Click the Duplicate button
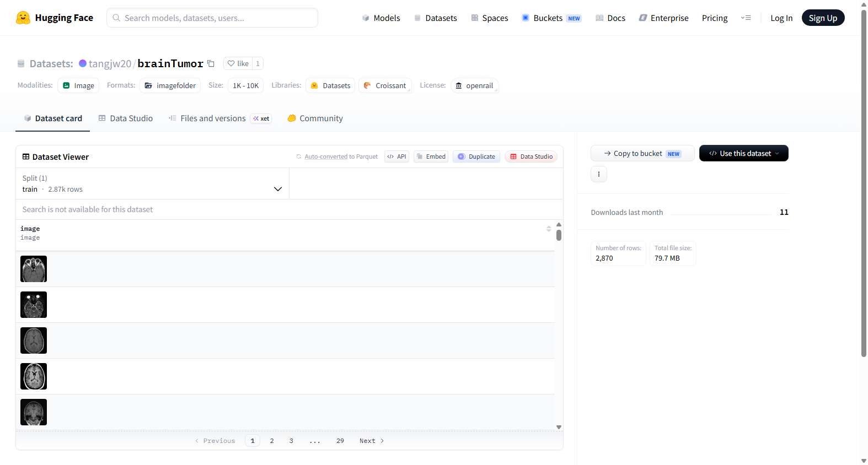The image size is (868, 465). click(x=476, y=156)
